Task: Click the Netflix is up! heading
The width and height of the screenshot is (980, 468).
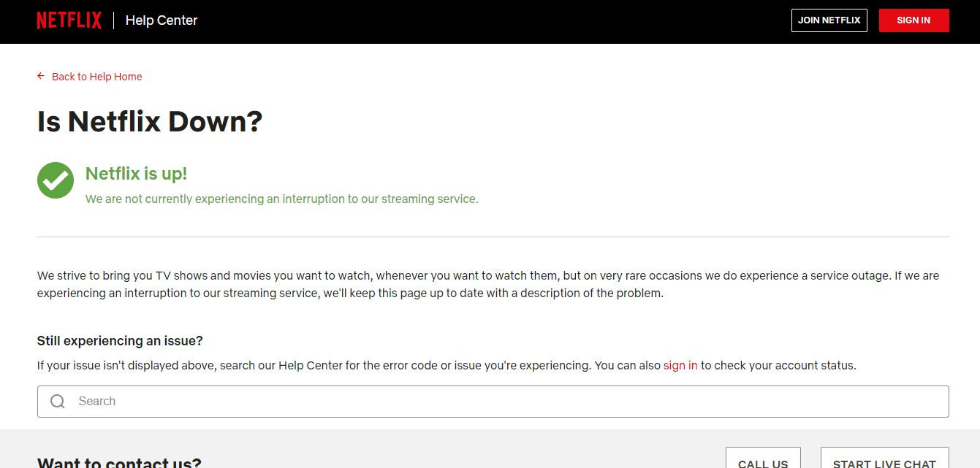Action: 136,173
